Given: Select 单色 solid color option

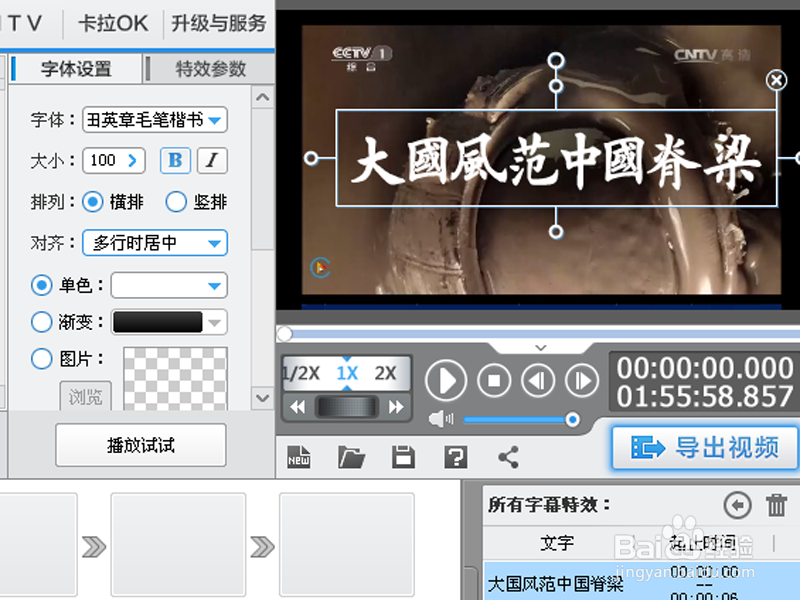Looking at the screenshot, I should tap(41, 285).
